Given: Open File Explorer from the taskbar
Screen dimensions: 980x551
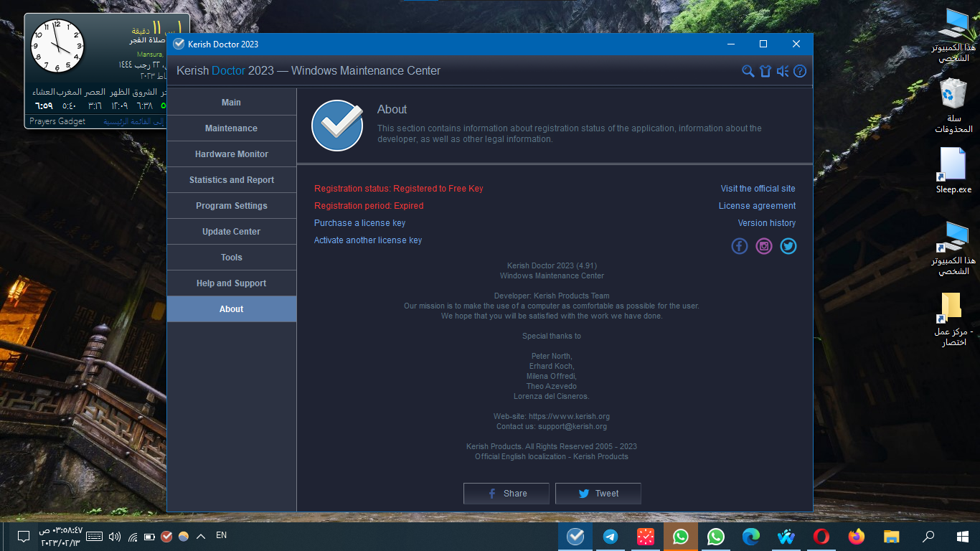Looking at the screenshot, I should [x=891, y=536].
